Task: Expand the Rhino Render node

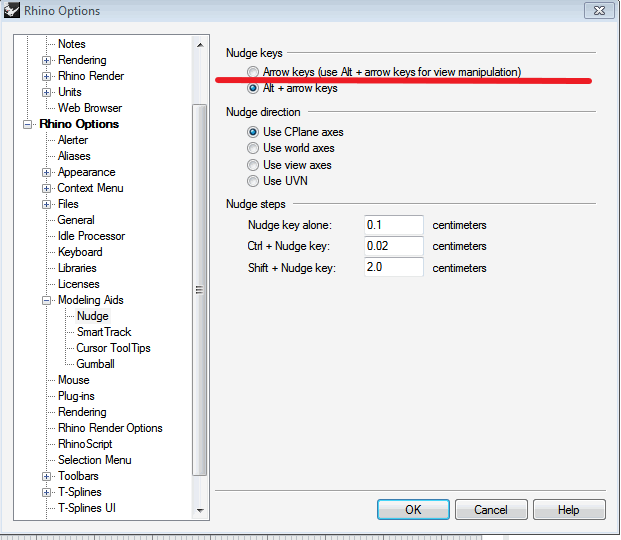Action: pos(46,76)
